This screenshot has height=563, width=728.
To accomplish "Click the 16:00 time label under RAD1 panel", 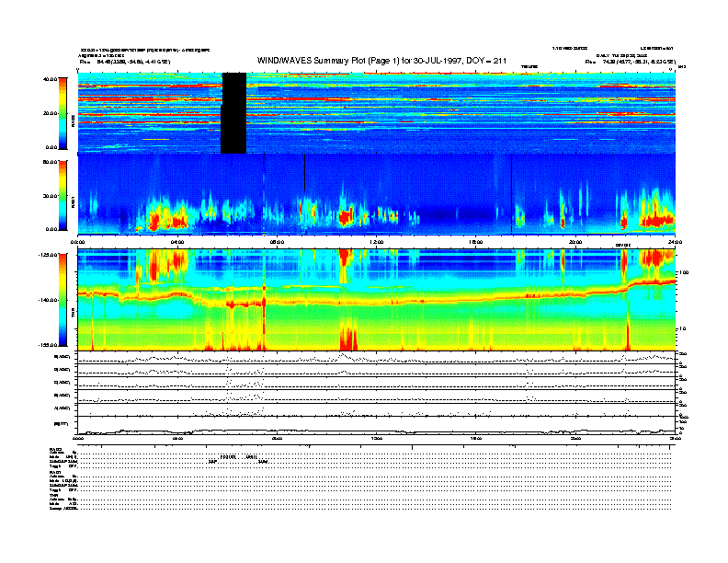I will coord(476,242).
